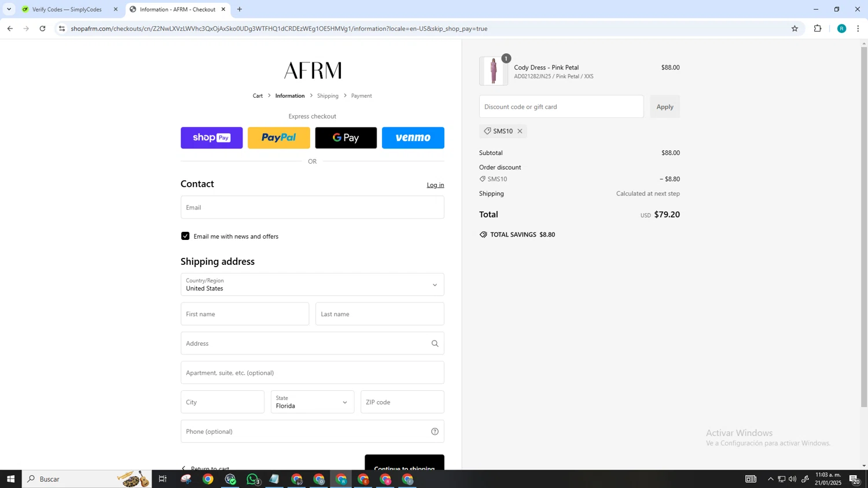Open the browser extensions menu
The width and height of the screenshot is (868, 488).
(x=818, y=28)
